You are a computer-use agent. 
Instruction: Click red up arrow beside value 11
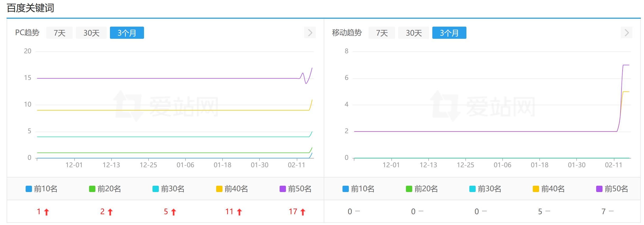(x=239, y=212)
